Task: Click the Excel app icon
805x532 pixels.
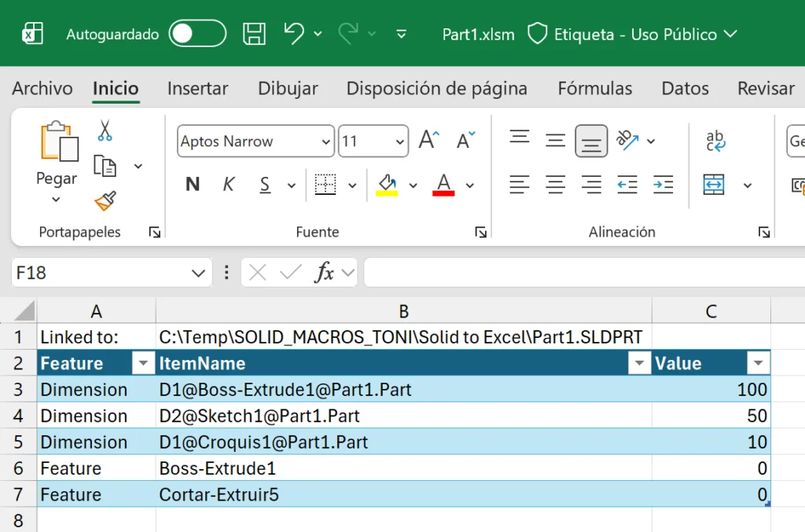Action: pos(32,34)
